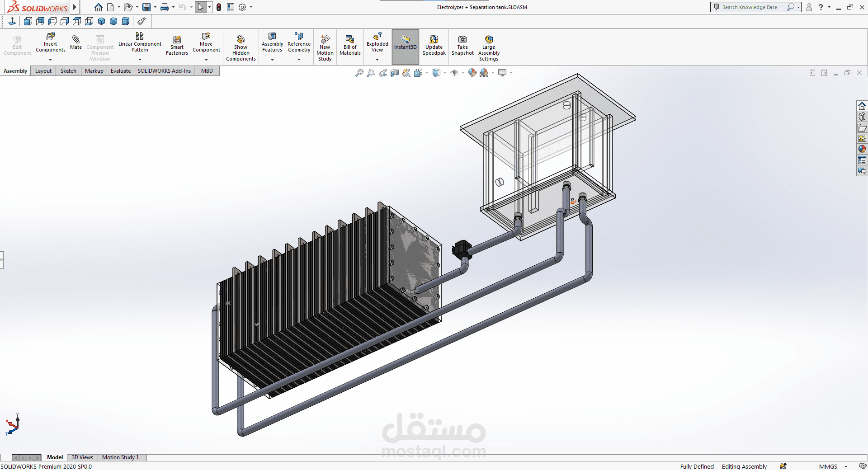The width and height of the screenshot is (868, 470).
Task: Click Show Hidden Components
Action: tap(241, 47)
